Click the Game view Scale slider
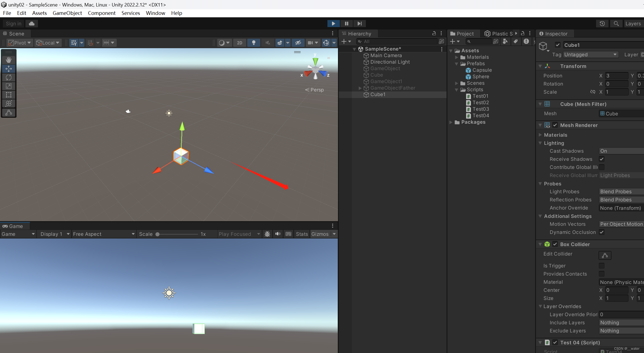The image size is (644, 353). coord(177,234)
